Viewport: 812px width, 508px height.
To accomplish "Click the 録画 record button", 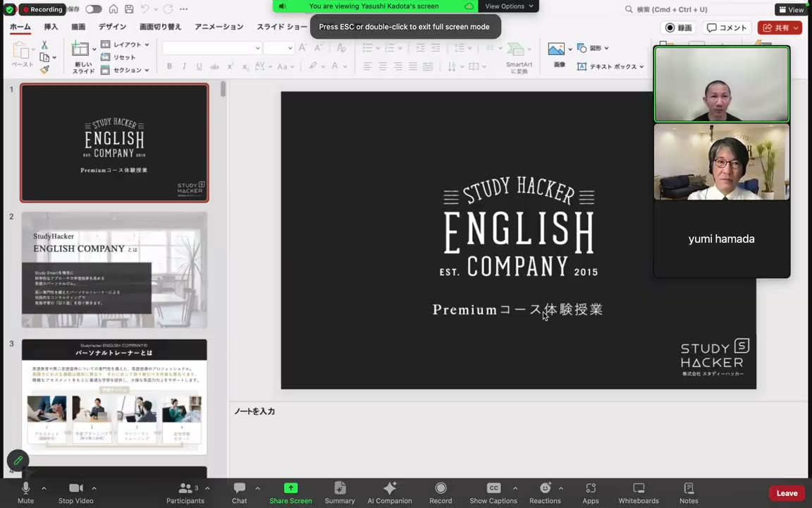I will pos(678,28).
